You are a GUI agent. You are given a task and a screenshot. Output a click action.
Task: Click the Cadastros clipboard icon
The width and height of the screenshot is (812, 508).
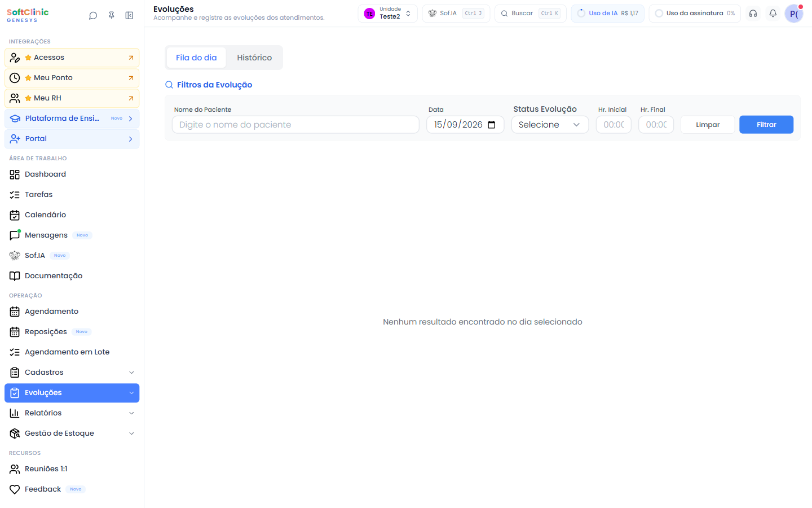15,373
